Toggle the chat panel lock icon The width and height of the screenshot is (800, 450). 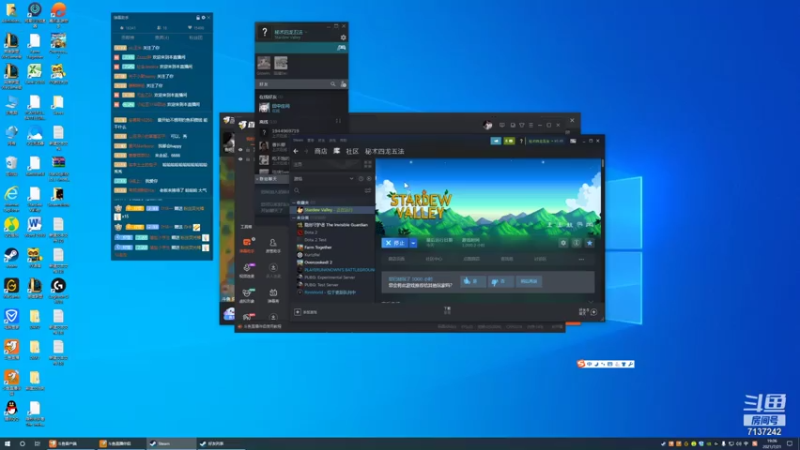[198, 17]
